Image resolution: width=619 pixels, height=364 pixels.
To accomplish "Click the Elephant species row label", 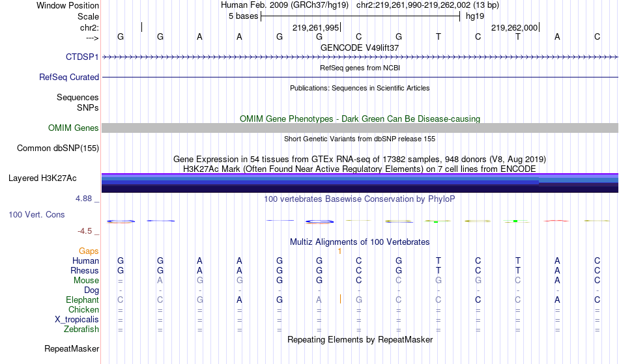I will click(83, 300).
